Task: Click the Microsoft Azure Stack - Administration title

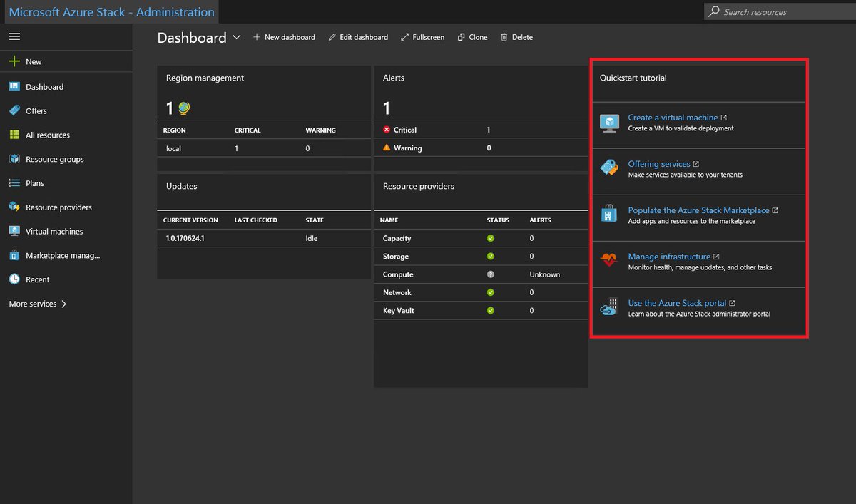Action: point(112,11)
